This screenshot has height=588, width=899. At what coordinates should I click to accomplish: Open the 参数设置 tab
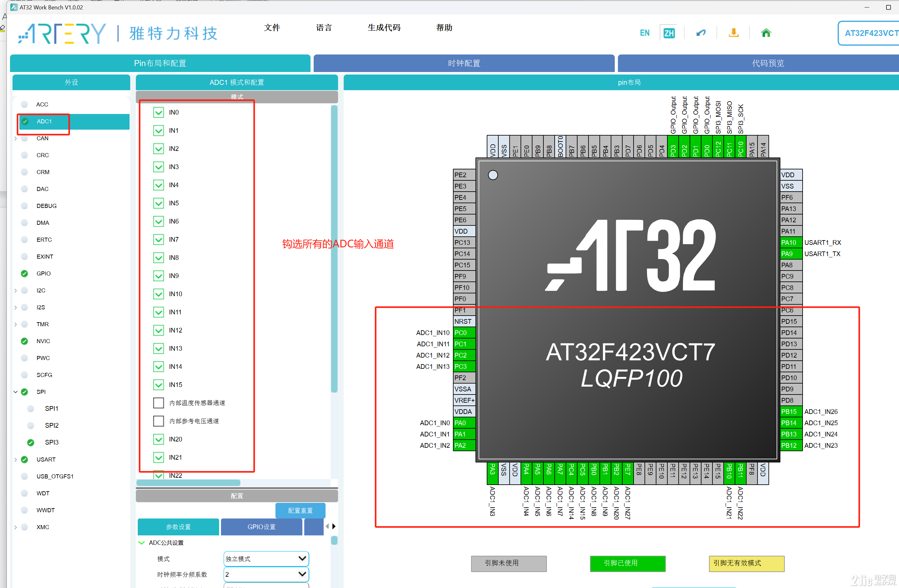coord(178,527)
